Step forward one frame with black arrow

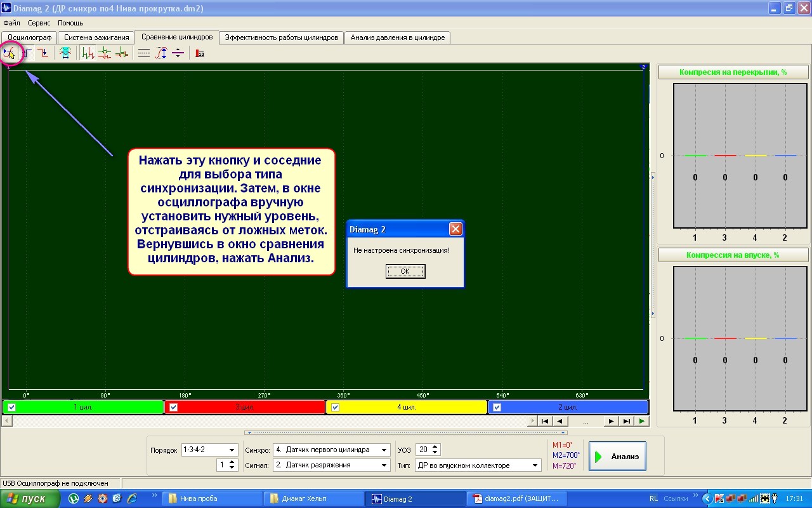pyautogui.click(x=611, y=421)
